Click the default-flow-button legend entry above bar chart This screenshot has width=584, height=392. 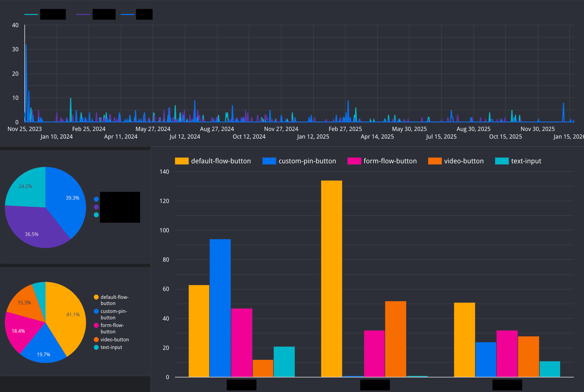[x=213, y=161]
